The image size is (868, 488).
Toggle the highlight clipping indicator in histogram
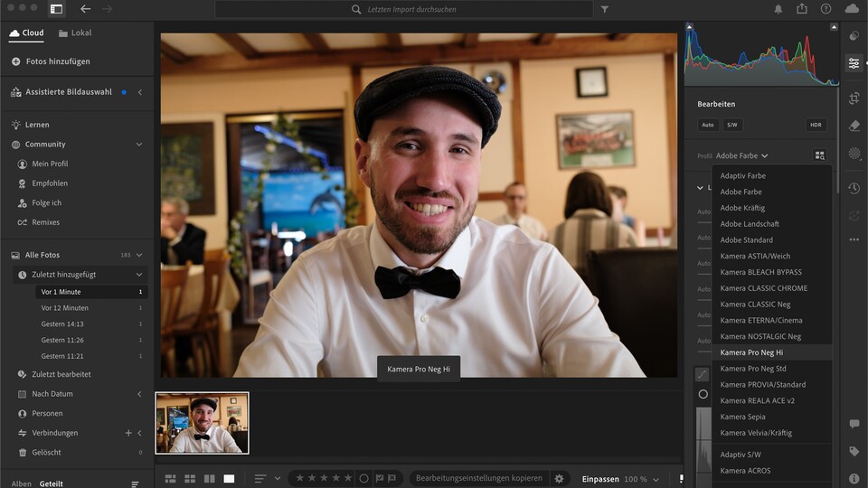pyautogui.click(x=833, y=29)
